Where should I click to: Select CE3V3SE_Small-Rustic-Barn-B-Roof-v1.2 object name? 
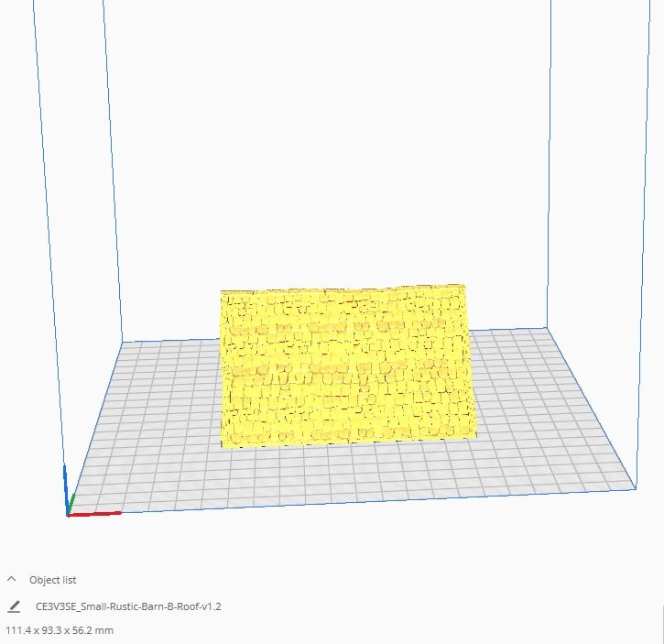click(128, 606)
